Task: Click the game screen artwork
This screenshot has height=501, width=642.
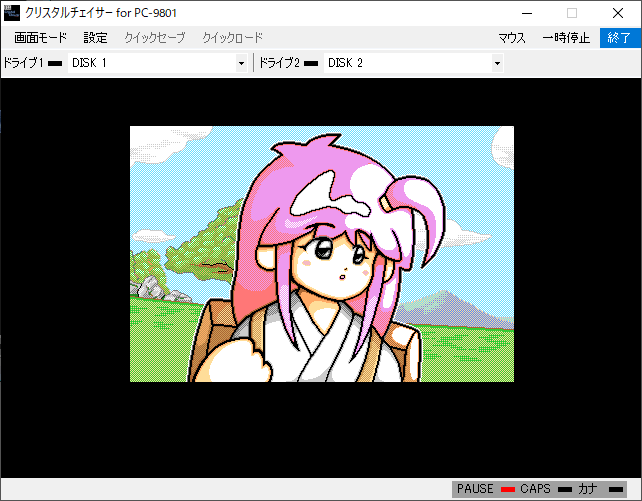Action: coord(322,254)
